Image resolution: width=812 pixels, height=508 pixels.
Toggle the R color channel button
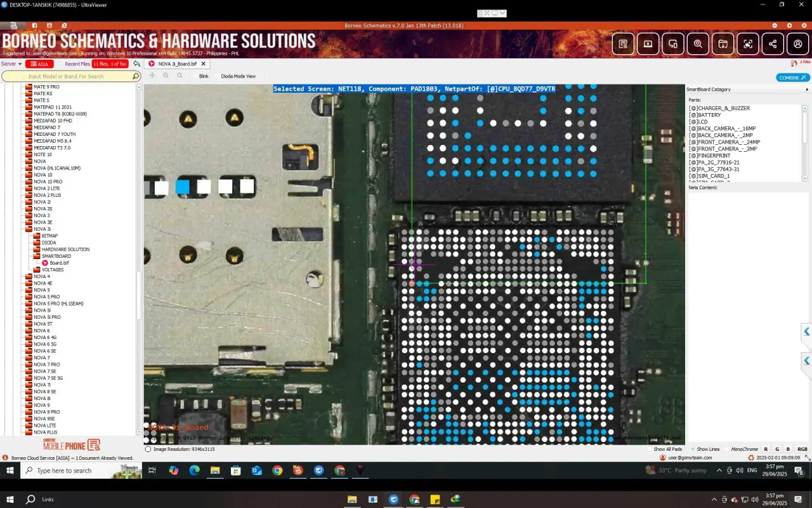[x=766, y=449]
